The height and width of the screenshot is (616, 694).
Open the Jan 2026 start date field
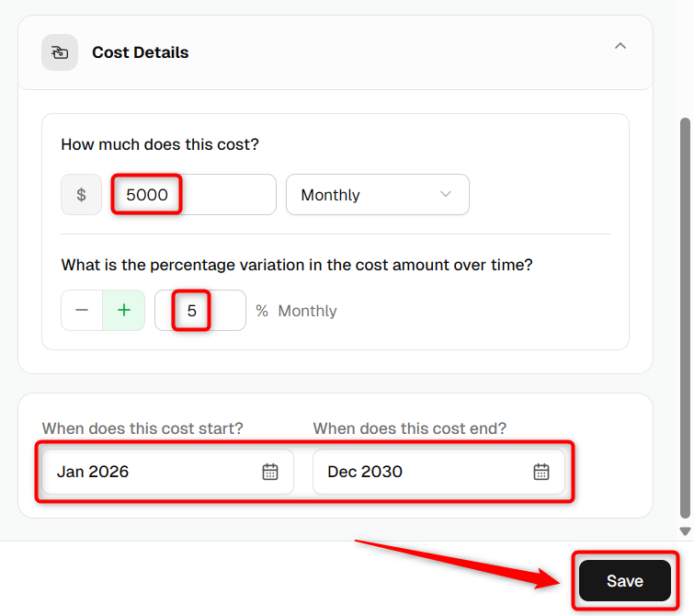[167, 472]
